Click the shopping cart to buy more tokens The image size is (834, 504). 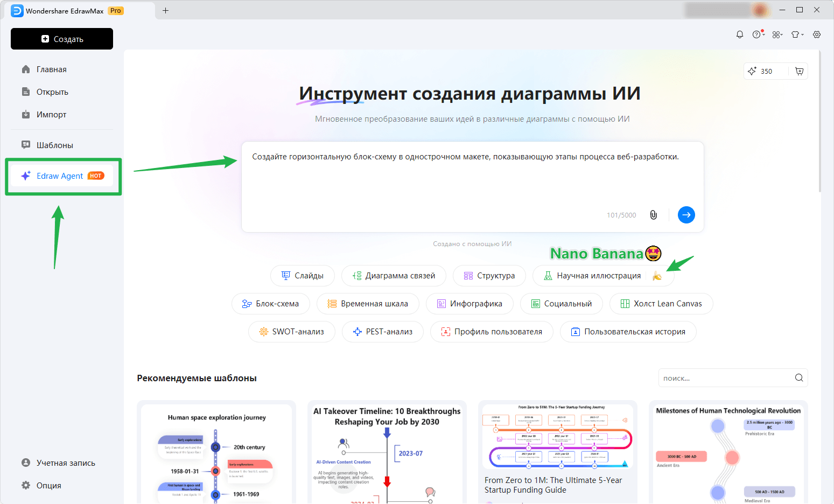point(799,71)
